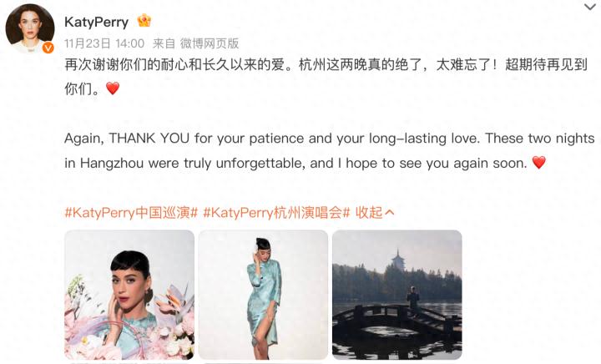Open hashtag #KatyPerry中国巡演#

pyautogui.click(x=131, y=212)
